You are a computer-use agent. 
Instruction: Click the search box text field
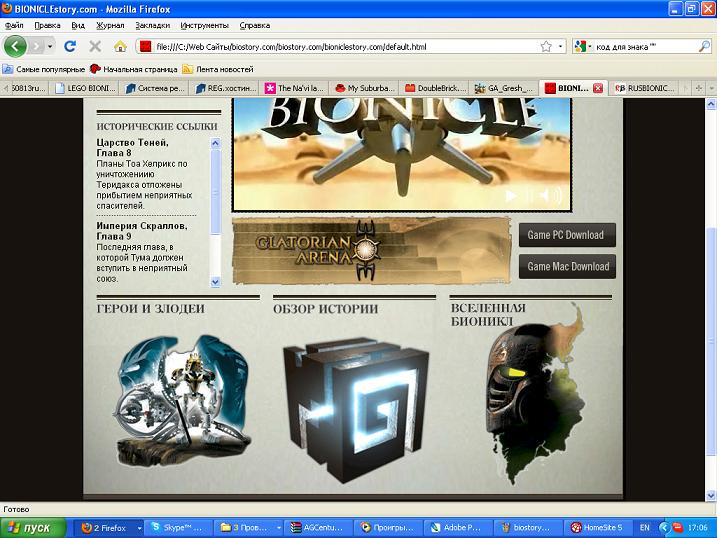646,47
